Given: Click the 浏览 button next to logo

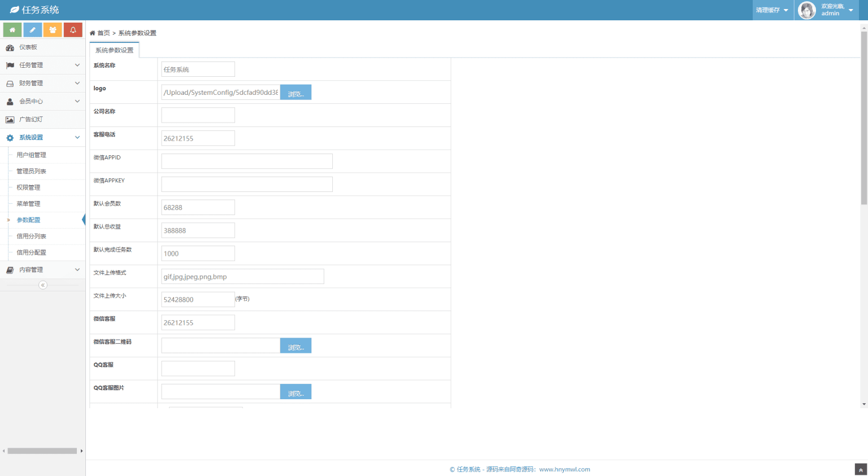Looking at the screenshot, I should (x=296, y=93).
